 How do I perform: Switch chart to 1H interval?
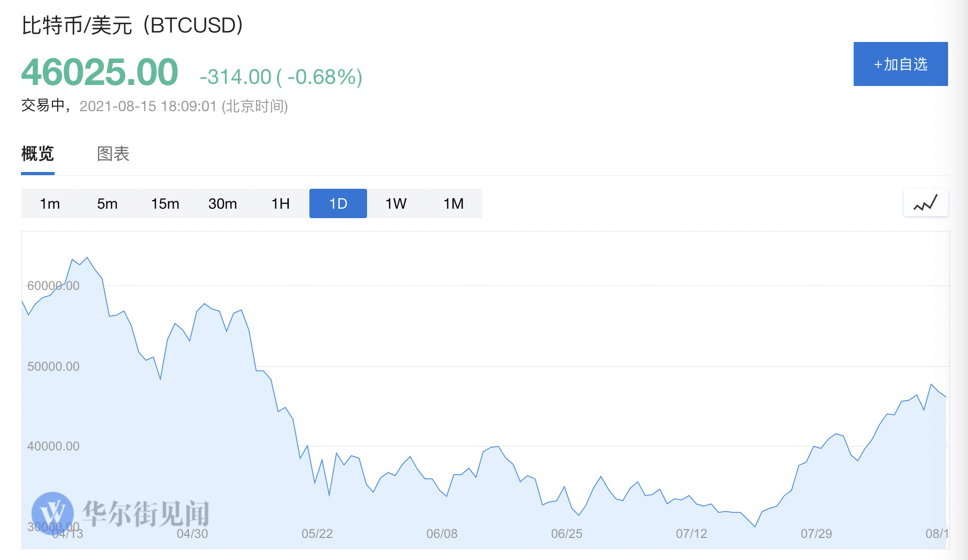[x=281, y=203]
